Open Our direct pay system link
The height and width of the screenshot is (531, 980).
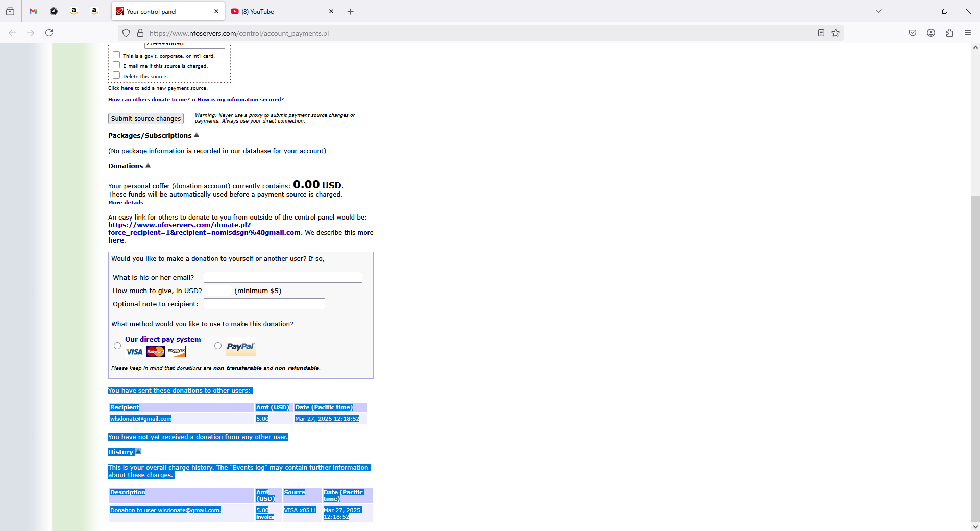pos(163,339)
